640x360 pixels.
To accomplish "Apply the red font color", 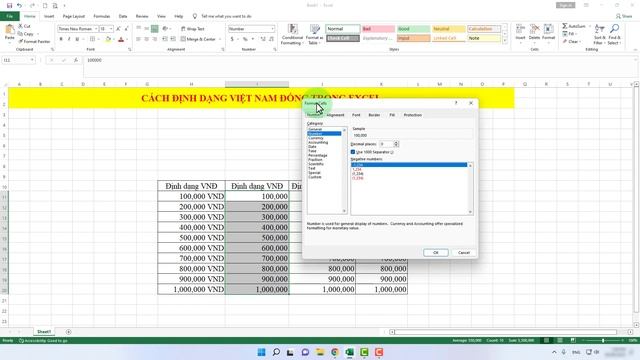I will pyautogui.click(x=121, y=39).
